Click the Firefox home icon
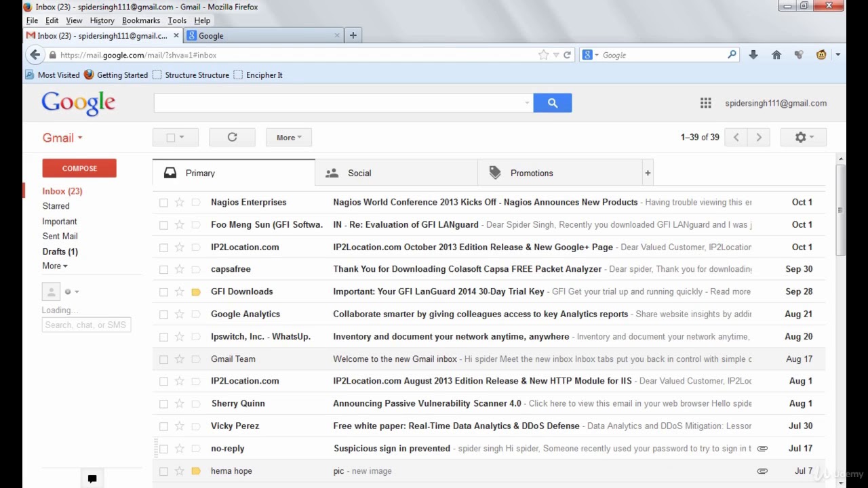 click(x=776, y=55)
